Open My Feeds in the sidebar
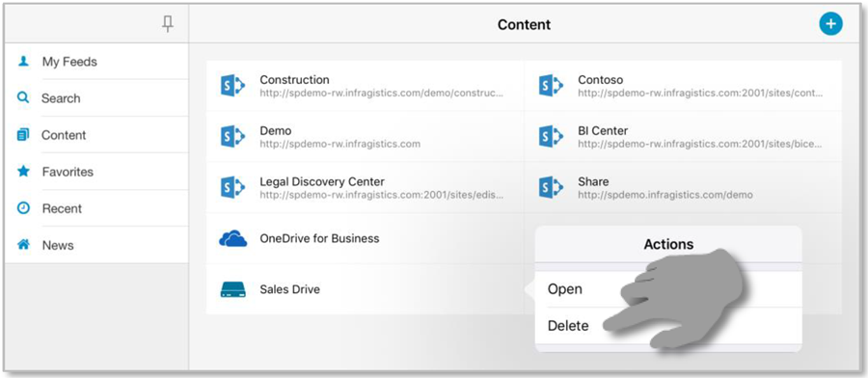The height and width of the screenshot is (378, 868). [96, 62]
